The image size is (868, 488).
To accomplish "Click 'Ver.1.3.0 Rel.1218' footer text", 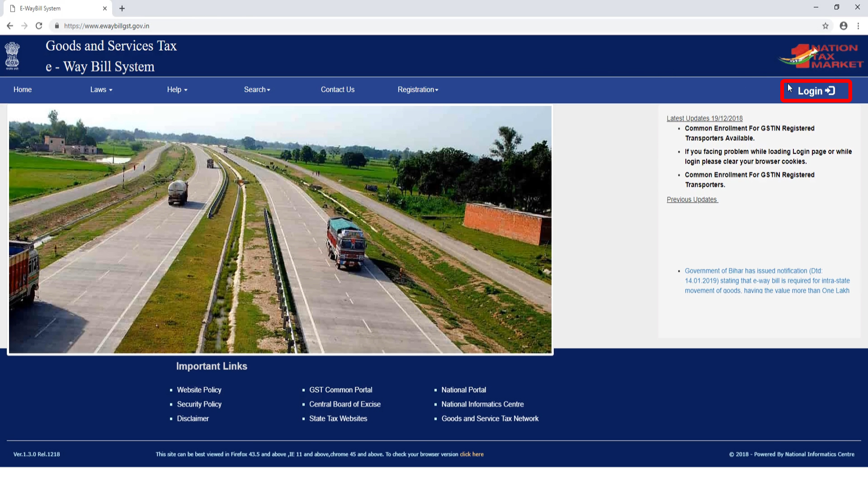I will (37, 454).
